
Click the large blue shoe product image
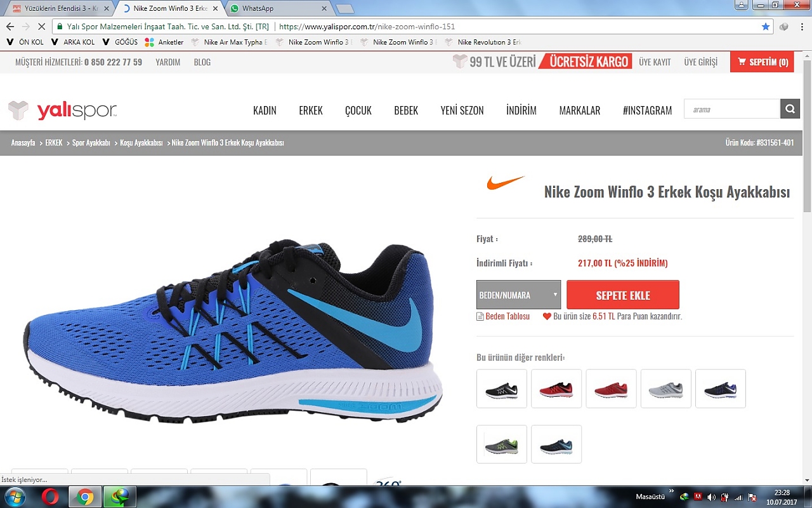[x=233, y=330]
